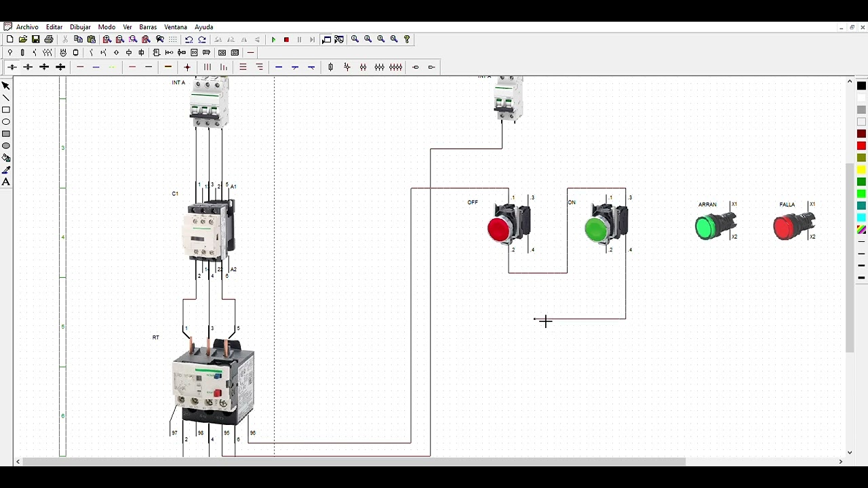Click the horizontal scrollbar right arrow

840,462
